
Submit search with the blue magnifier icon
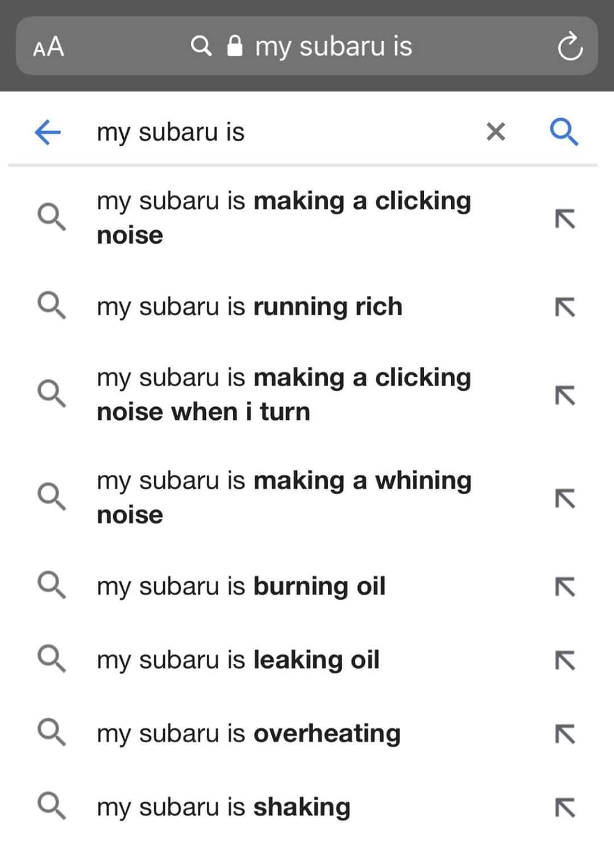click(564, 132)
